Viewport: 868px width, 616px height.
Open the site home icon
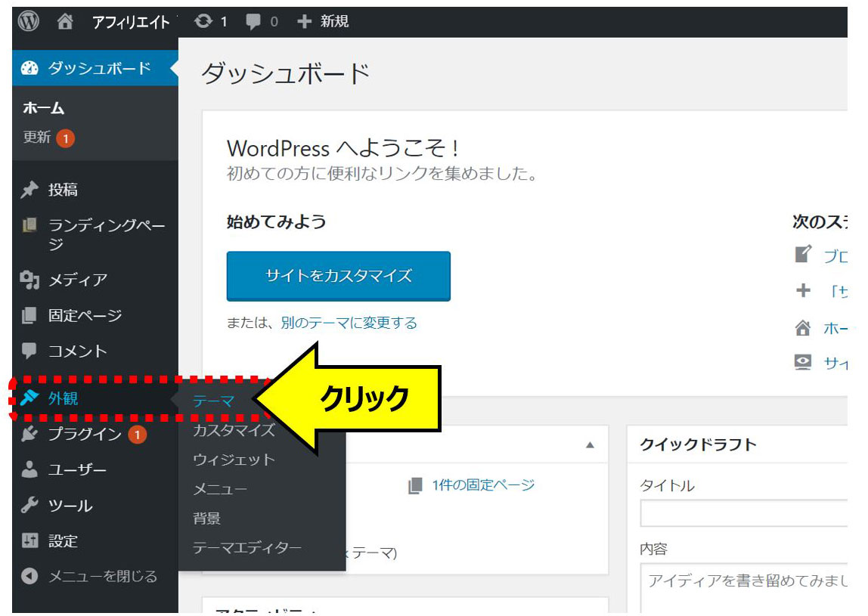point(65,22)
